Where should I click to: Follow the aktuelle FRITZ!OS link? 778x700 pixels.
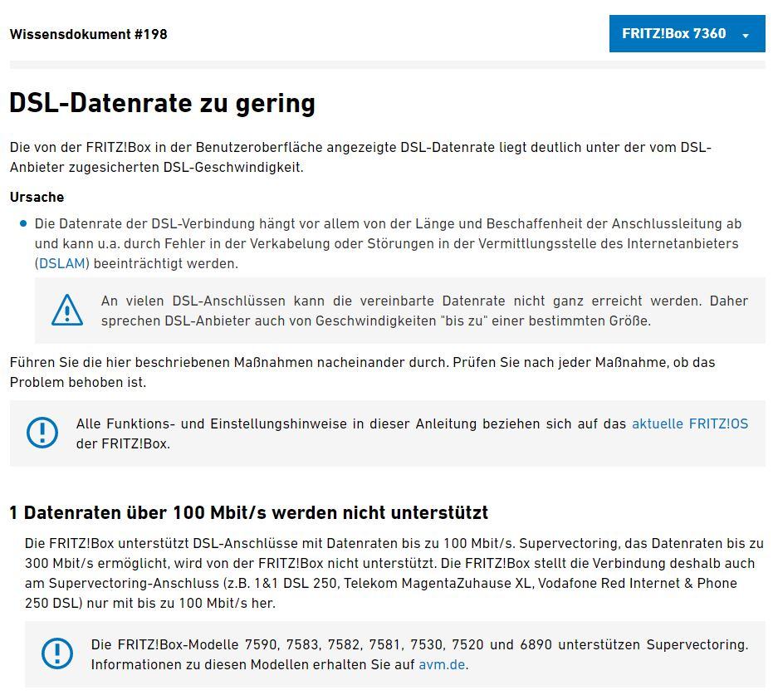pyautogui.click(x=690, y=423)
